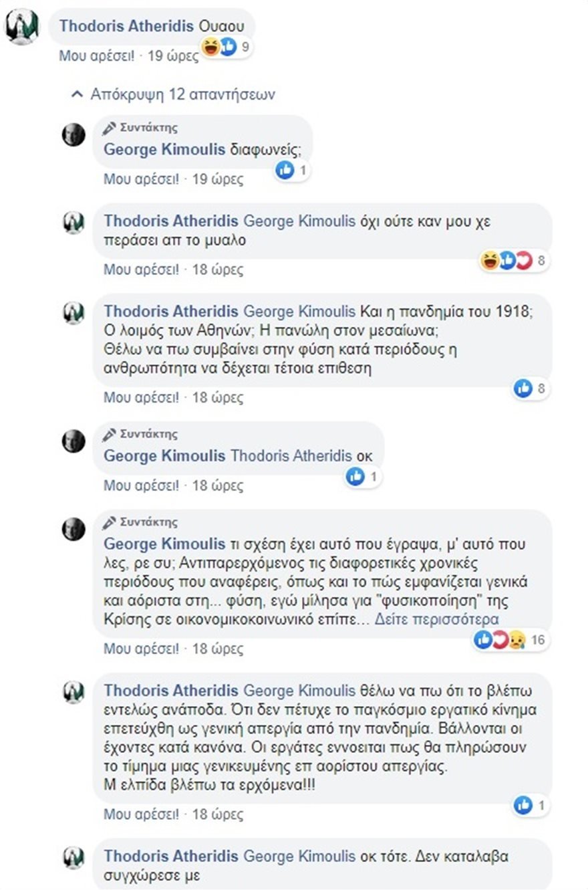Click Συντάκτης pencil badge above διαφωνείς reply
Screen dimensions: 588x890
point(140,128)
